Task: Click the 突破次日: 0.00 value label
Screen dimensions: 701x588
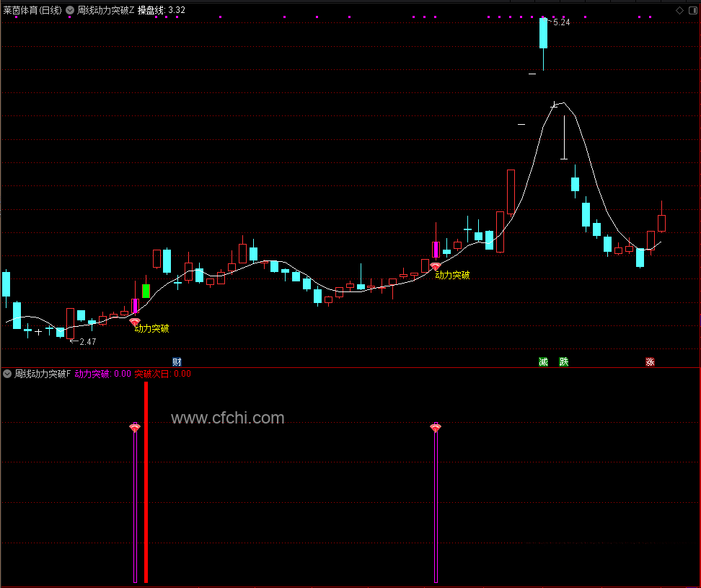Action: coord(163,374)
